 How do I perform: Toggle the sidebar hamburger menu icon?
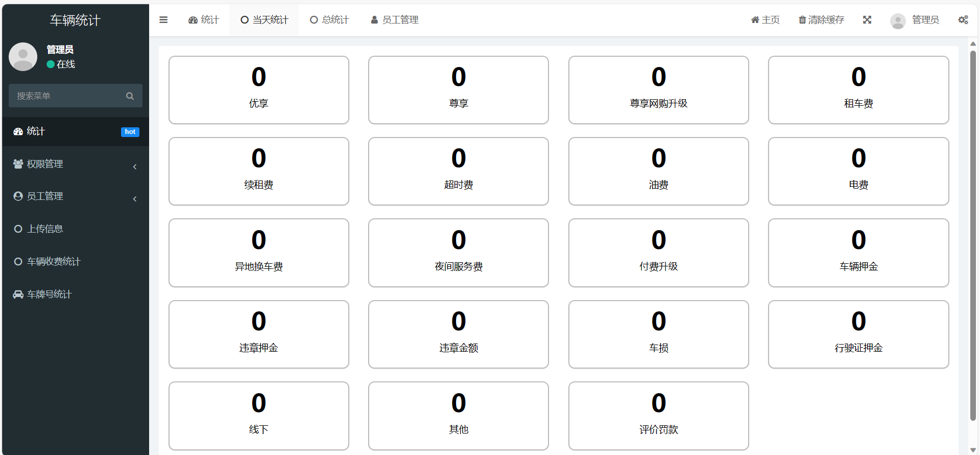pyautogui.click(x=163, y=20)
